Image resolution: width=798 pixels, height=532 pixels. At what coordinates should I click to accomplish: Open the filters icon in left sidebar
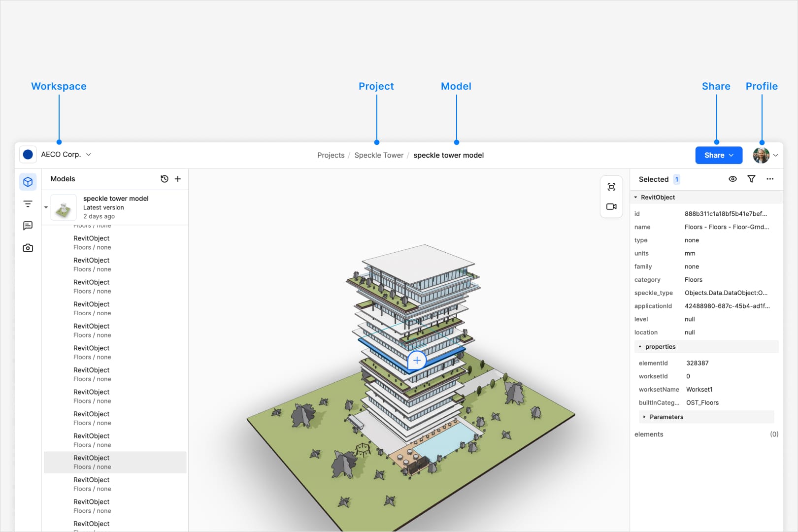(28, 204)
